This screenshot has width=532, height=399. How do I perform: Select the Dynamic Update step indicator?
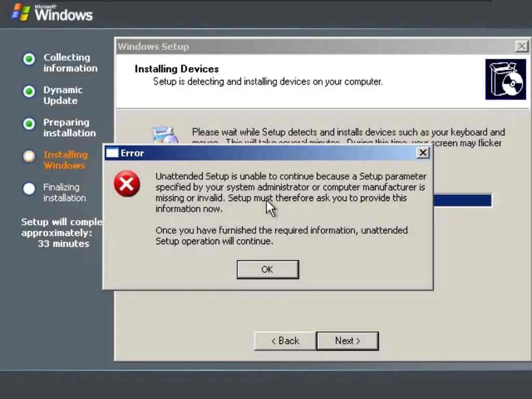[x=29, y=91]
